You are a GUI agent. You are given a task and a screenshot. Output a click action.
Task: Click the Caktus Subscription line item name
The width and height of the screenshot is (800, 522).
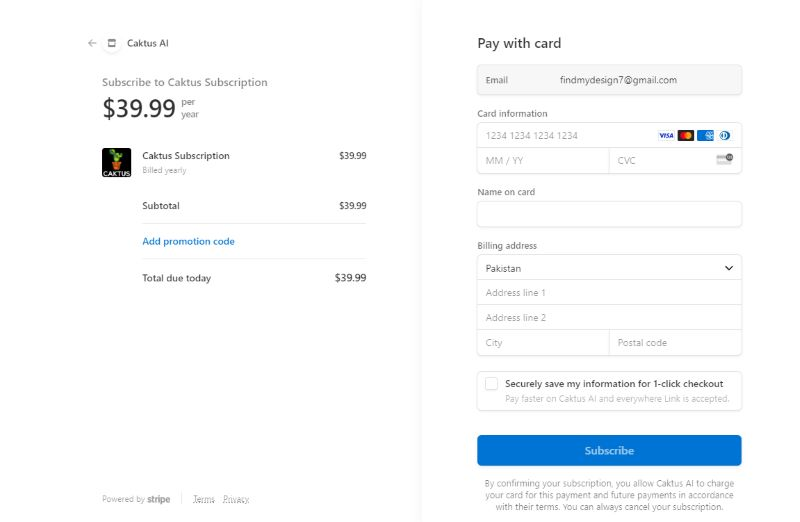click(186, 156)
